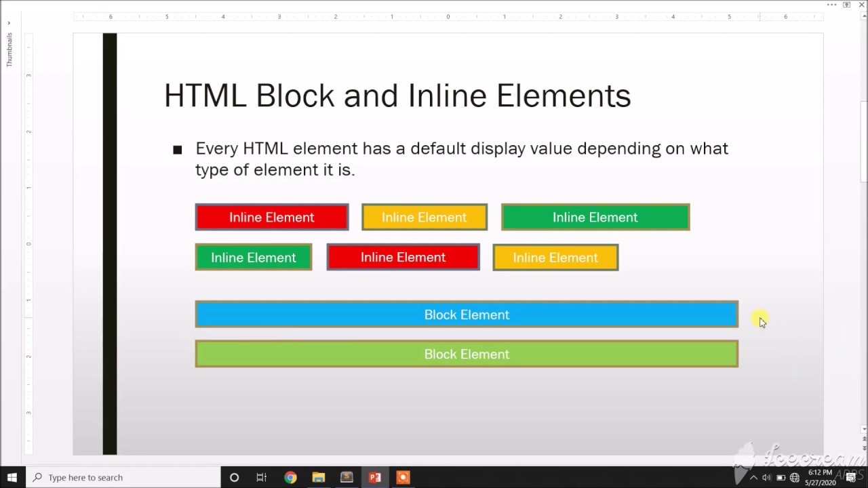Open the ribbon display options (three dots)
Image resolution: width=868 pixels, height=488 pixels.
pyautogui.click(x=831, y=5)
